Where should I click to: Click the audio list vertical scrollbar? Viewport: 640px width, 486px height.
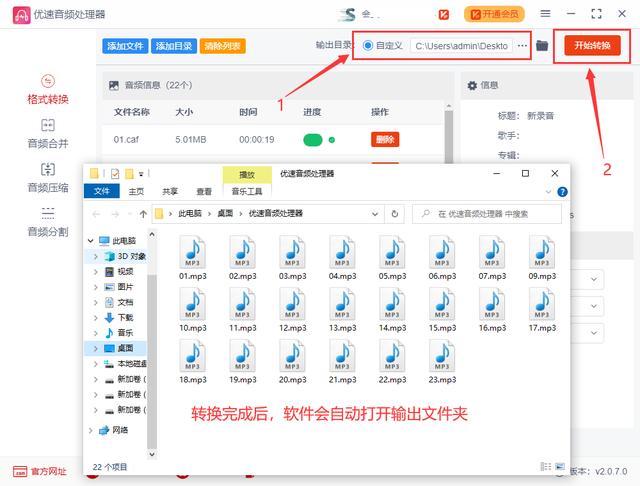pos(449,135)
